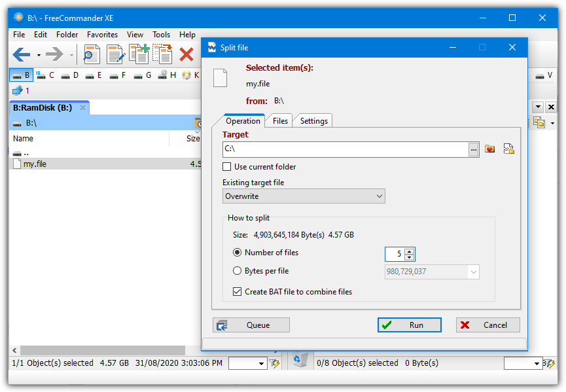Select drive E in the drive bar
The image size is (566, 392).
pyautogui.click(x=94, y=75)
